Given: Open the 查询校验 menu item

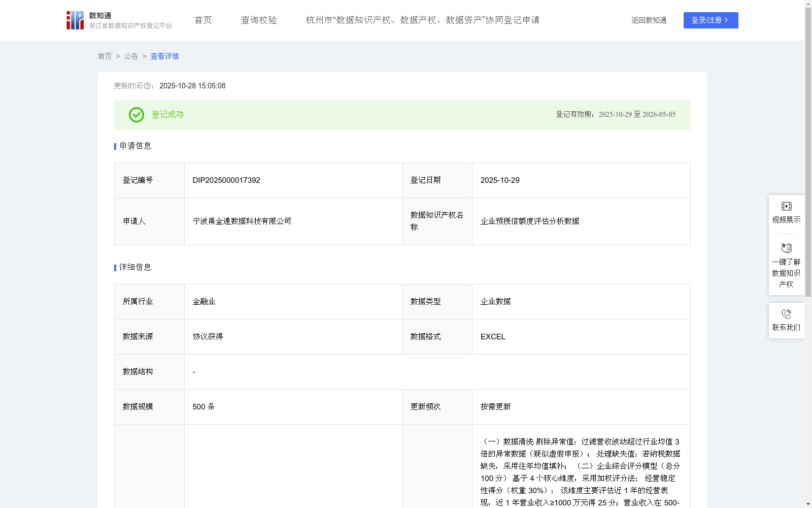Looking at the screenshot, I should (259, 20).
